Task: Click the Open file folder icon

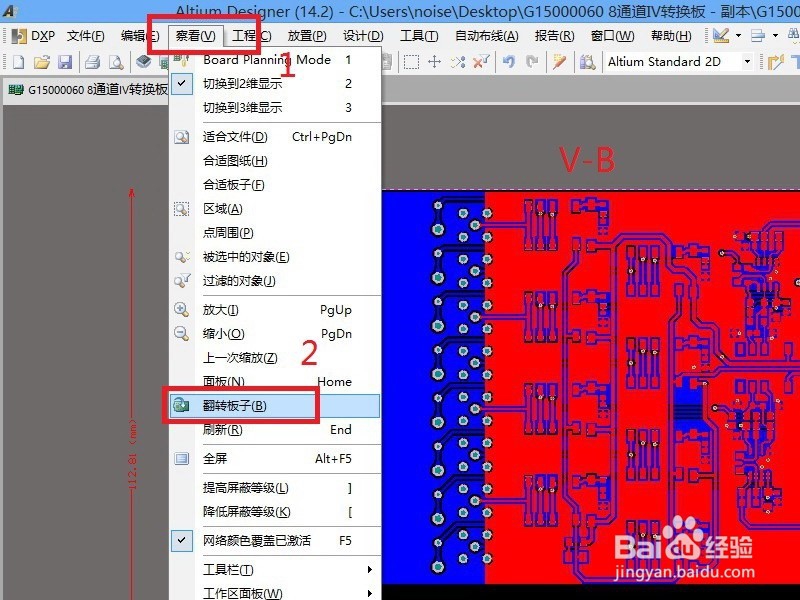Action: point(42,62)
